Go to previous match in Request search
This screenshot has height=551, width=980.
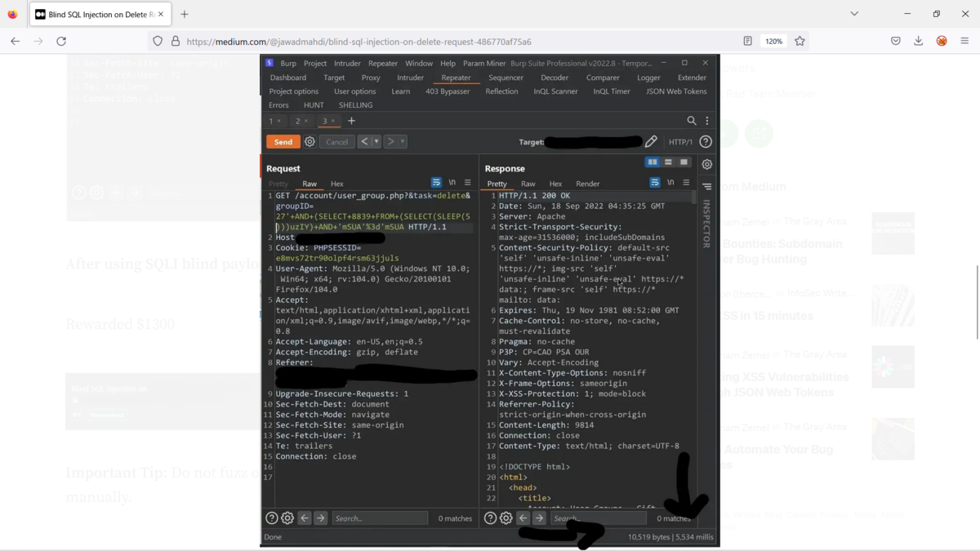(305, 518)
